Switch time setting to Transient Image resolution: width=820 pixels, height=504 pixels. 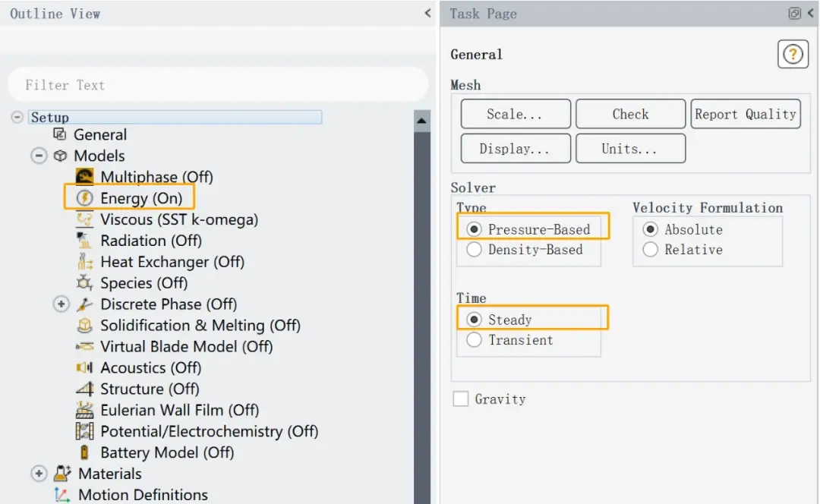tap(474, 340)
